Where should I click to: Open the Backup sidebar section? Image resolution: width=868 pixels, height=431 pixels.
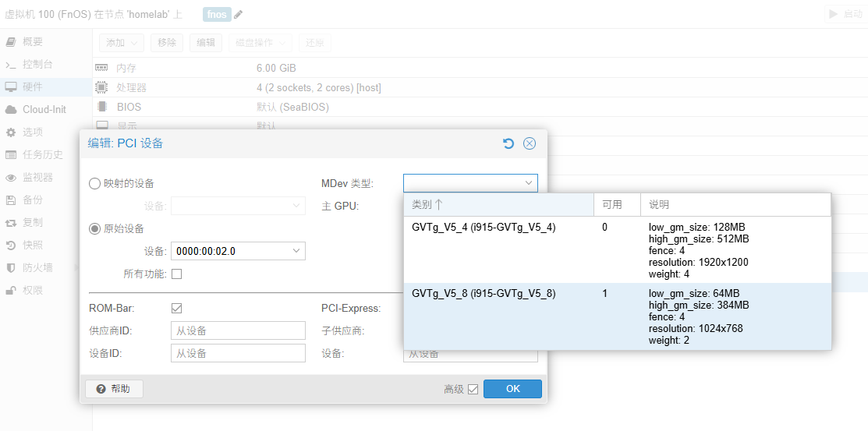pyautogui.click(x=33, y=200)
